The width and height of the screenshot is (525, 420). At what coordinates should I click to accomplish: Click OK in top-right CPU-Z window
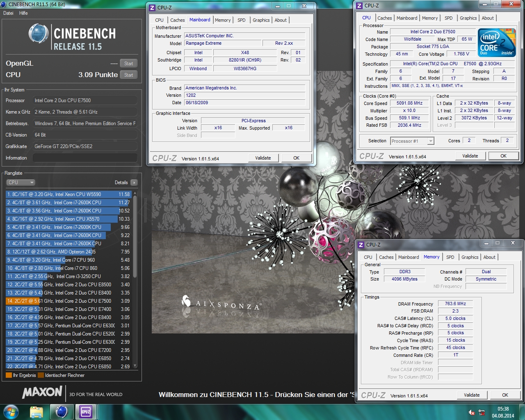point(503,156)
